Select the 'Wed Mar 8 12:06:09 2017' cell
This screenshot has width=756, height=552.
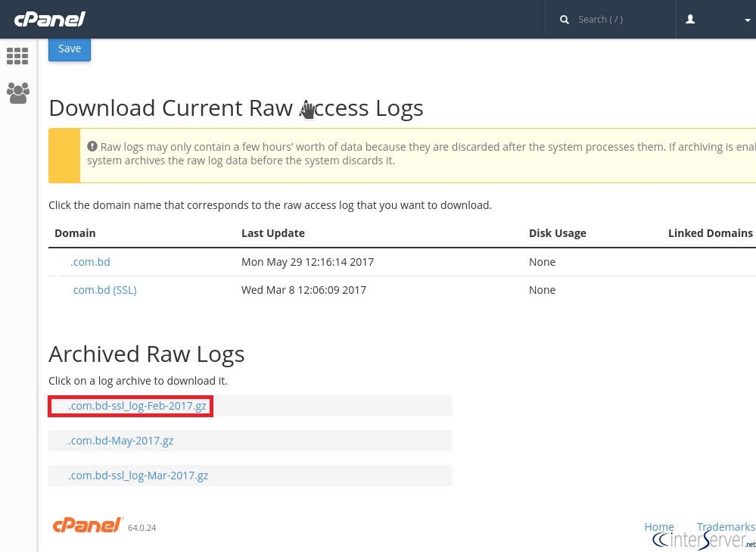click(x=303, y=290)
